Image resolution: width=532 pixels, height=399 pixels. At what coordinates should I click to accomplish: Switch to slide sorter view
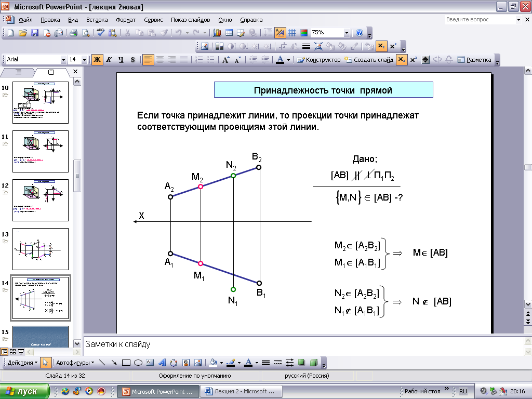pyautogui.click(x=13, y=352)
